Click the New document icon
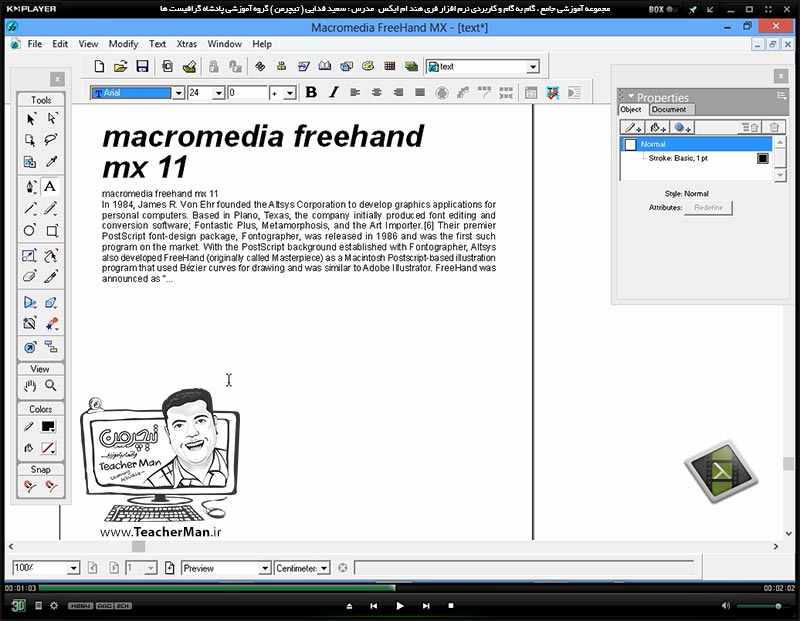Image resolution: width=800 pixels, height=621 pixels. [x=99, y=66]
